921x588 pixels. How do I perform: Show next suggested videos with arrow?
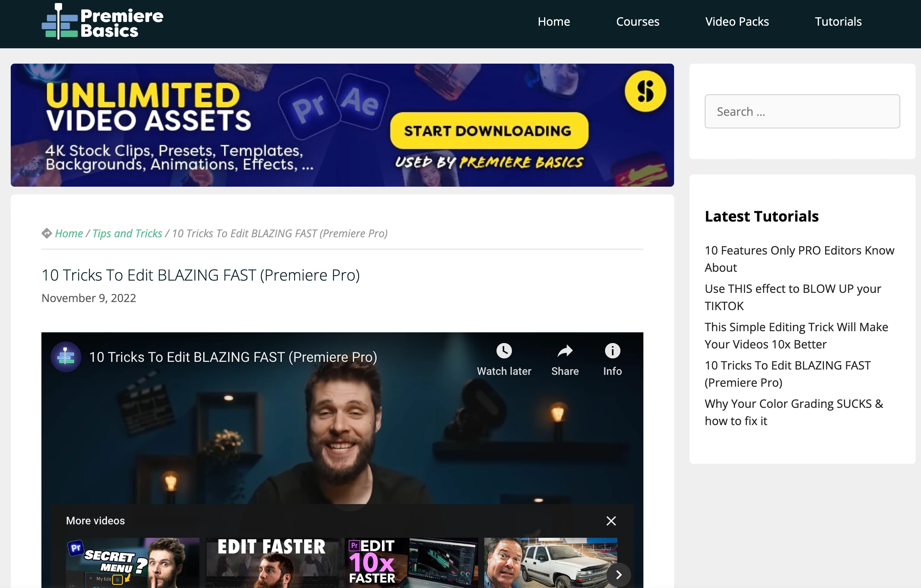(618, 575)
